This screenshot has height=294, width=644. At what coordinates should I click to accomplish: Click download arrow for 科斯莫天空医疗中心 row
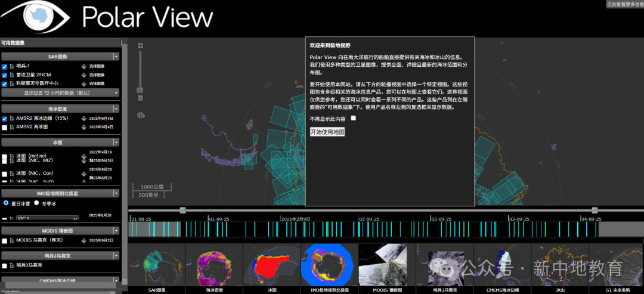[x=84, y=83]
